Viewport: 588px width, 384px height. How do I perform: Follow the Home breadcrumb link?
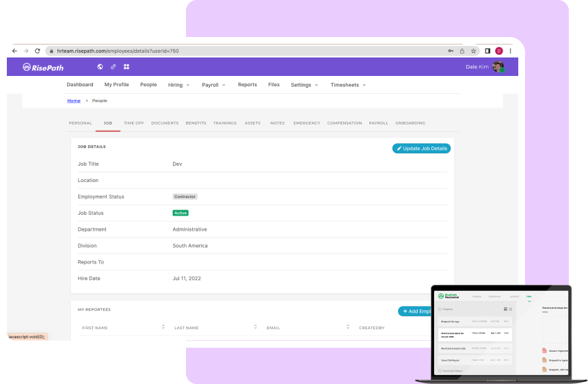(73, 101)
